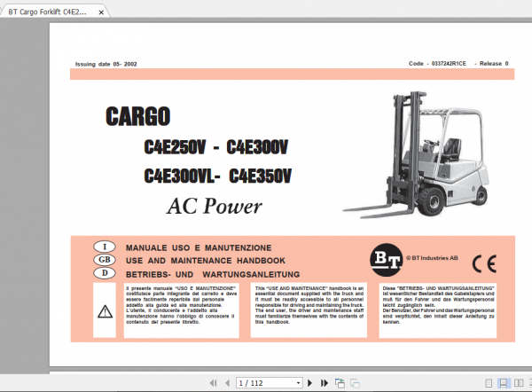532x392 pixels.
Task: Click the 'C4E300VL- C4E350V' model text
Action: [217, 176]
